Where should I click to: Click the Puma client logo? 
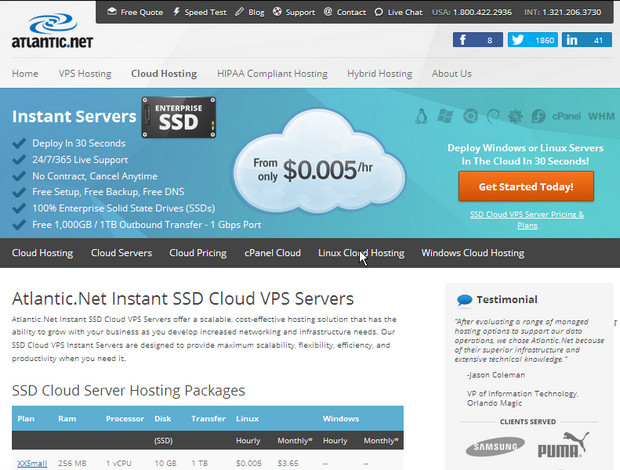point(563,445)
